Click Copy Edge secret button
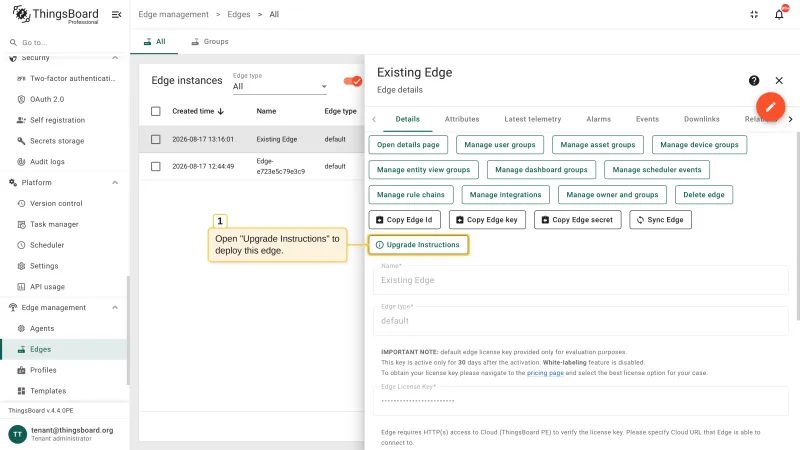 coord(577,219)
